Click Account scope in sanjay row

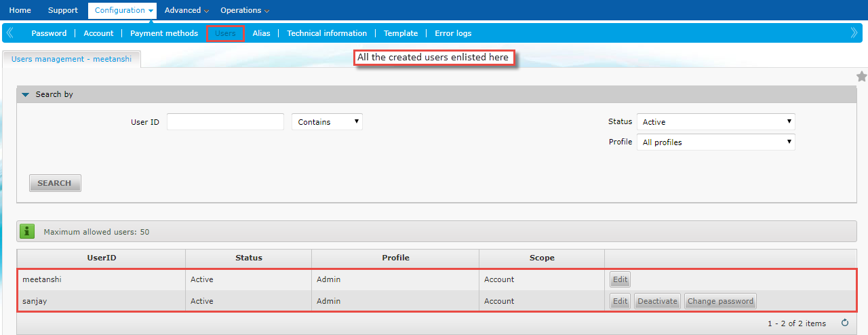(x=499, y=301)
